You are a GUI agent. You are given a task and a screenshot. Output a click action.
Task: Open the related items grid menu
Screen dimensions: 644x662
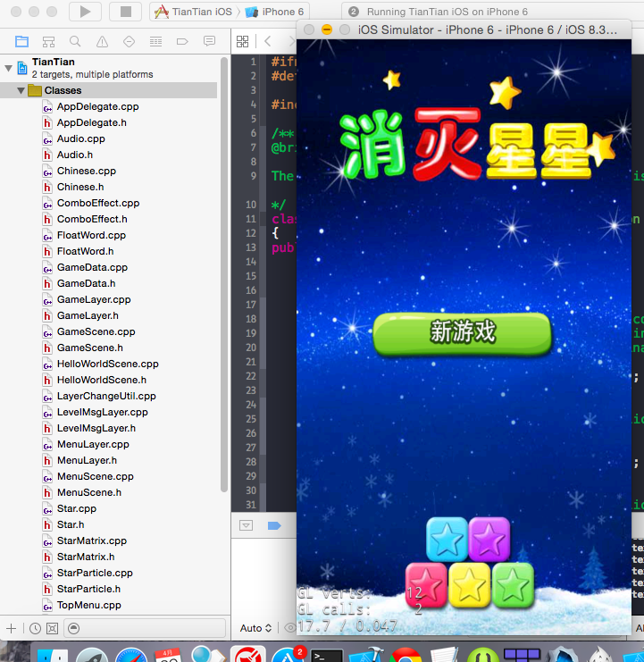(243, 41)
